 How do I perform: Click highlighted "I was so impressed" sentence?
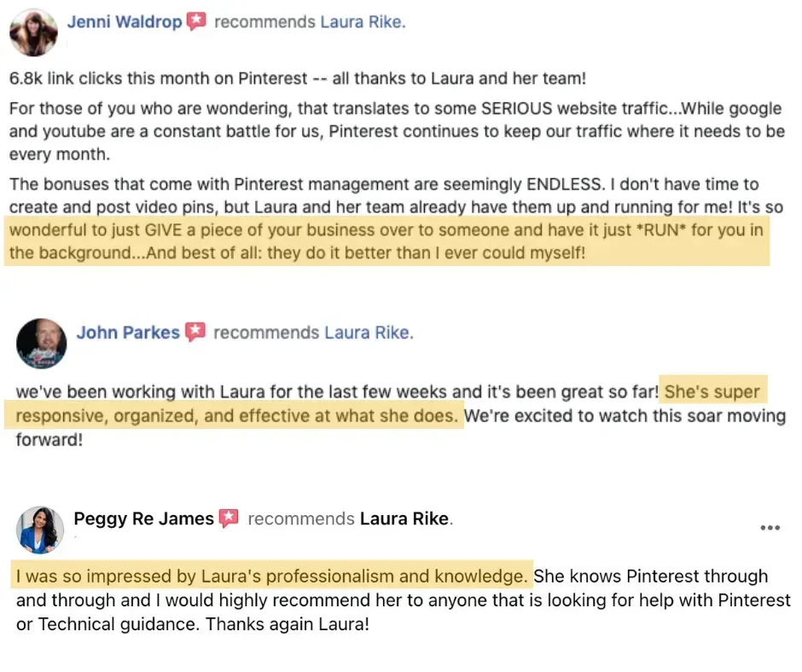click(x=271, y=576)
